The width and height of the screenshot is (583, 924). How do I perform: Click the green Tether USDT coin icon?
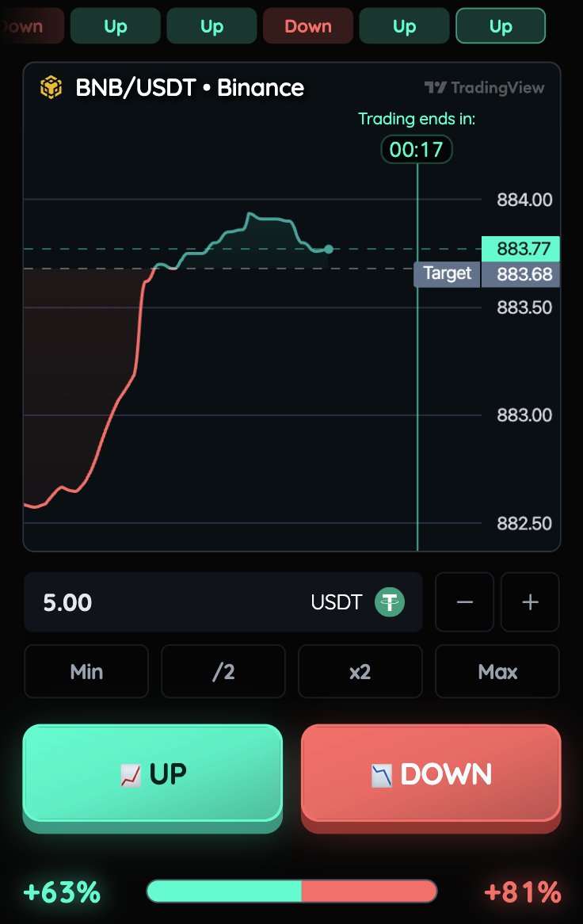coord(390,602)
